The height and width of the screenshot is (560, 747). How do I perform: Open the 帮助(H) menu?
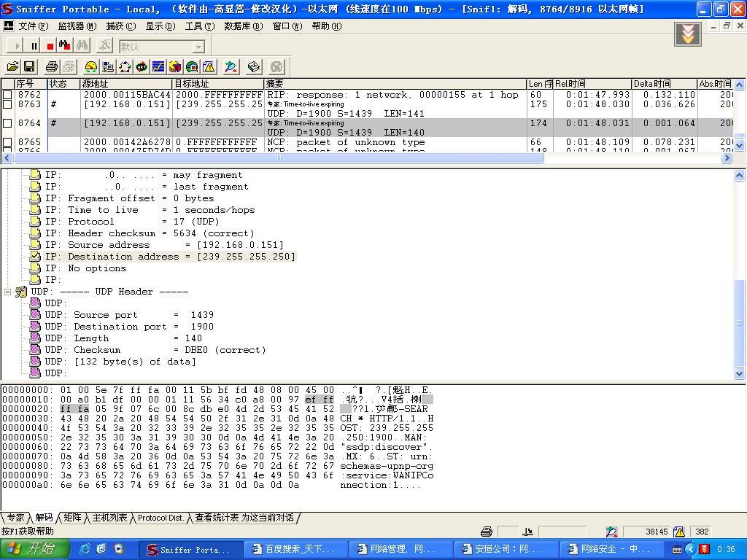pos(327,26)
